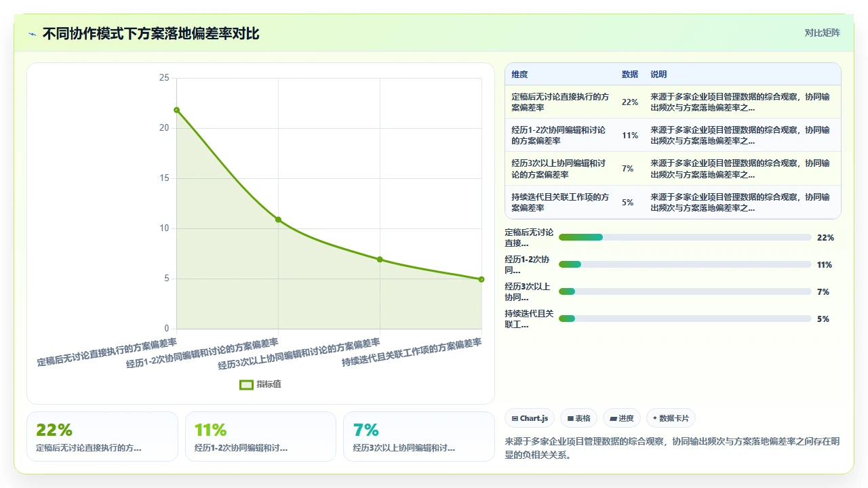Select the 数据卡片 tag chip
Screen dimensions: 868x488
click(671, 418)
